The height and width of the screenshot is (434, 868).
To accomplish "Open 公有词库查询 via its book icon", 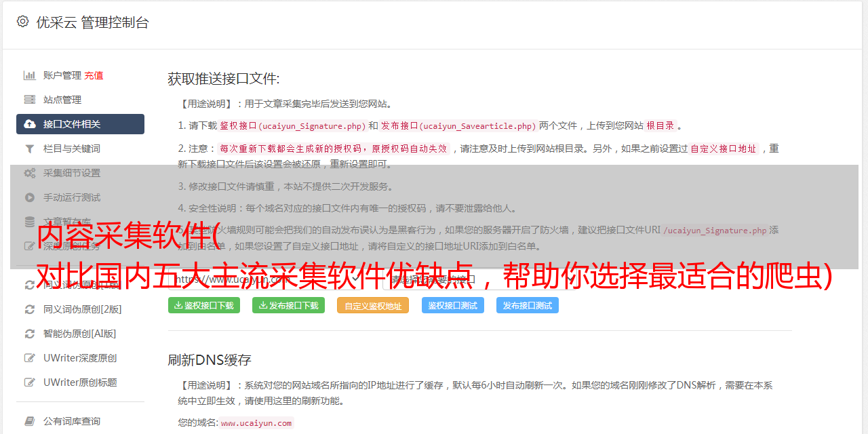I will coord(30,421).
